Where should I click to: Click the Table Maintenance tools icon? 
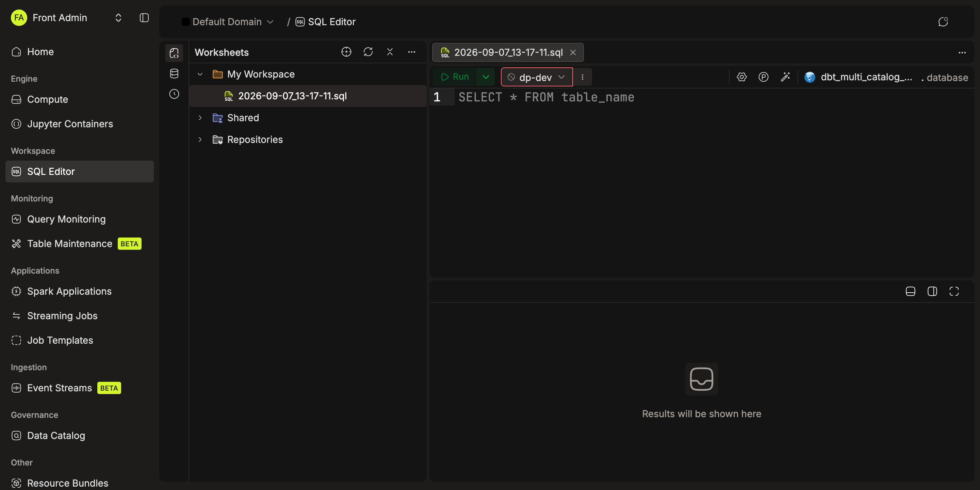[x=16, y=244]
